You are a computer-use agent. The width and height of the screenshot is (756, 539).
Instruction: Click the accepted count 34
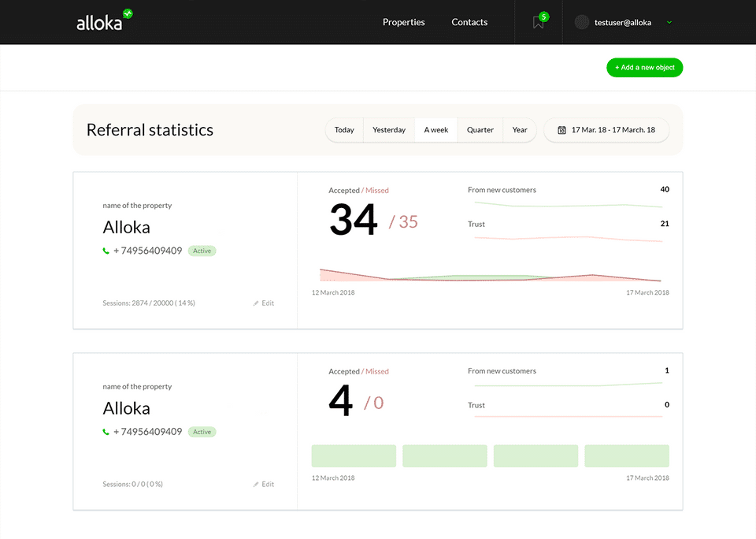point(353,220)
